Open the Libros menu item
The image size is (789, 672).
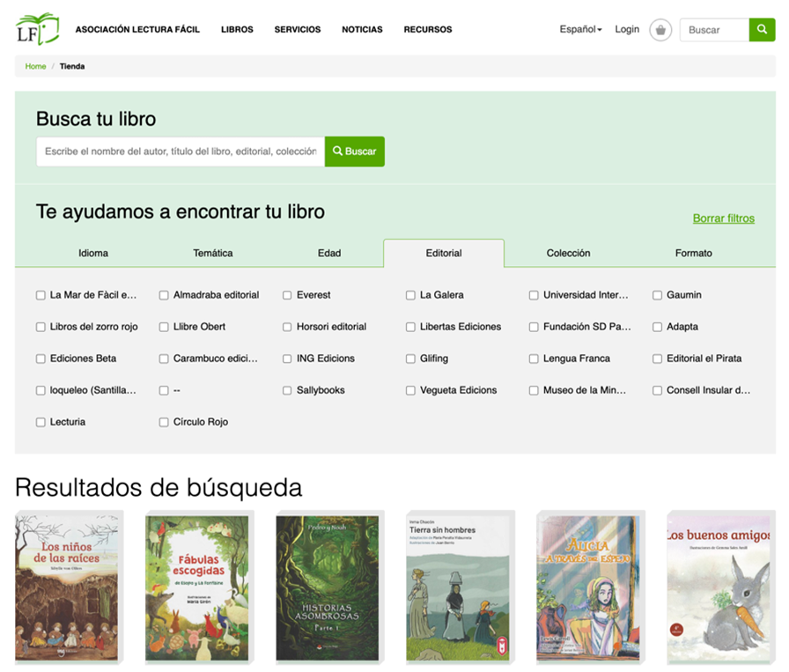[237, 29]
